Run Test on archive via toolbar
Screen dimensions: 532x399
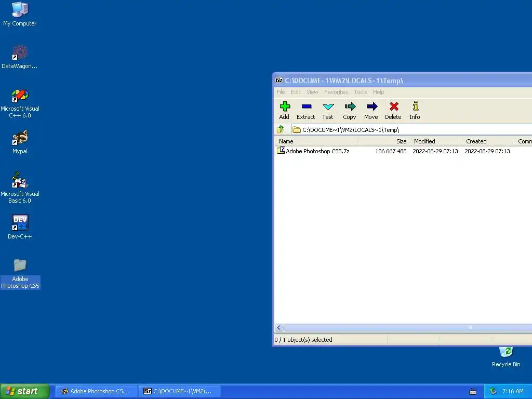328,111
